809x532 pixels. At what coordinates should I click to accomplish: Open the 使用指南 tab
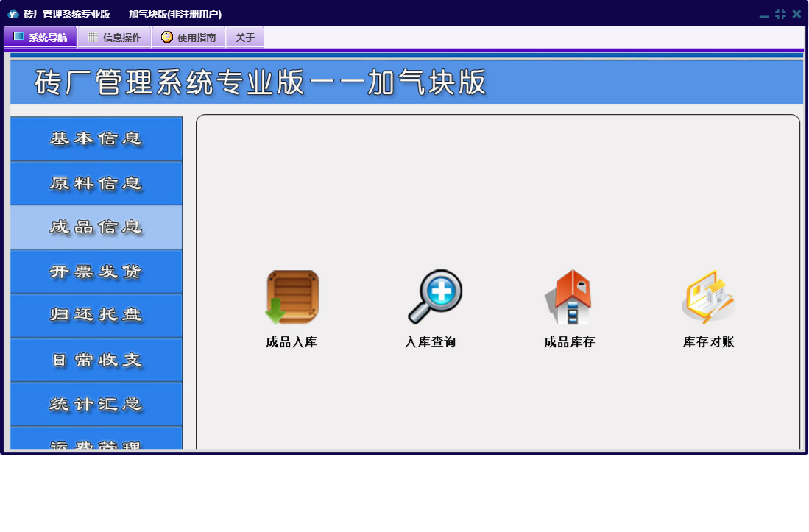click(x=189, y=37)
